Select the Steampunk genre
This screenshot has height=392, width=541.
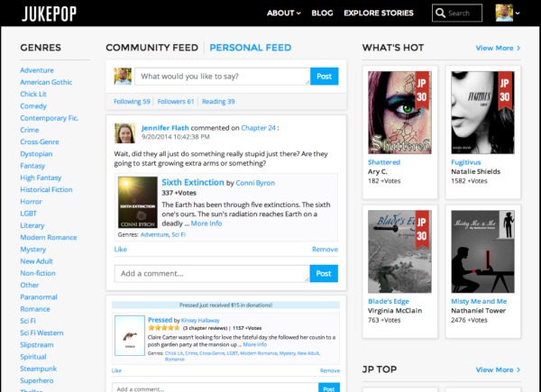(38, 369)
